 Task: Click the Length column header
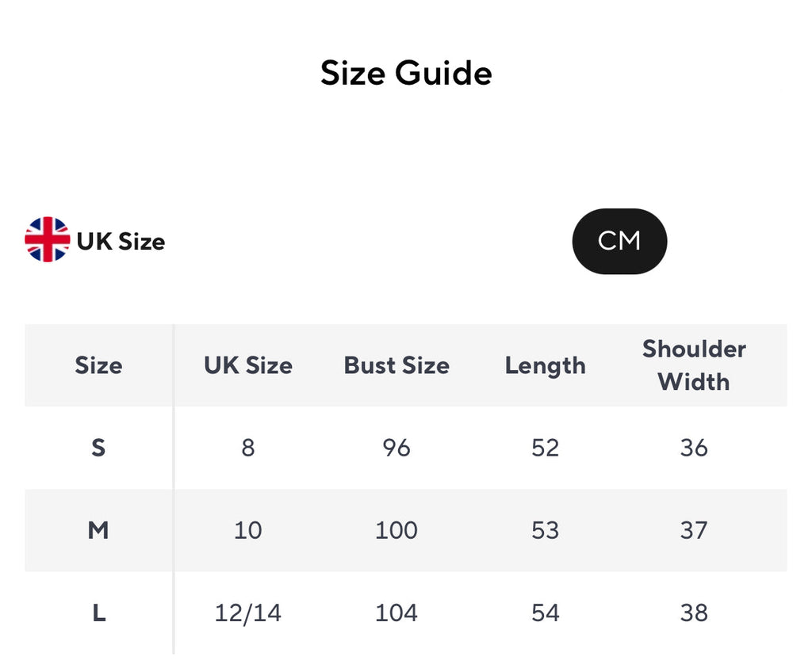tap(546, 365)
